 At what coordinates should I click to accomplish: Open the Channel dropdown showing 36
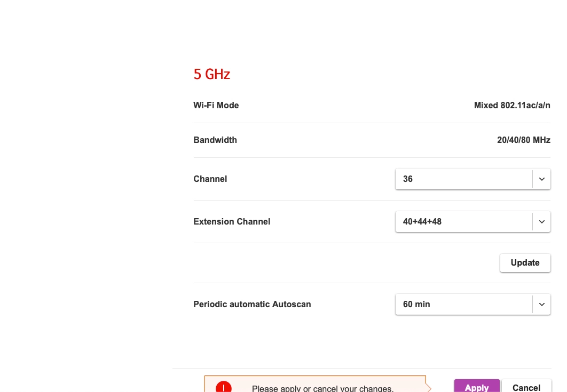(x=463, y=179)
